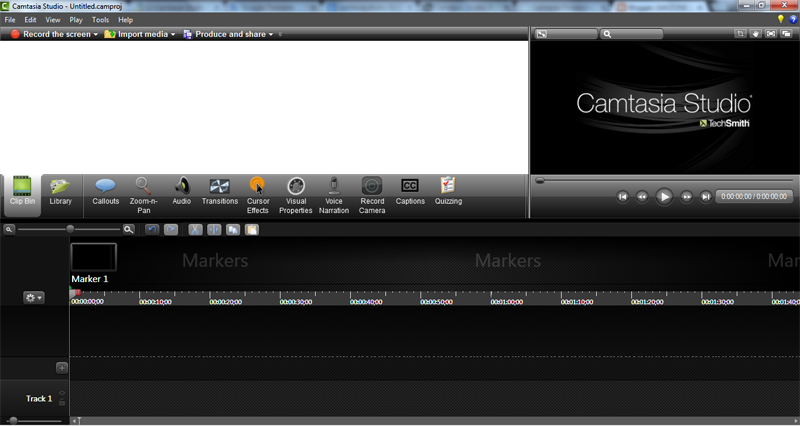Image resolution: width=800 pixels, height=426 pixels.
Task: Open the editing dimensions dropdown in preview
Action: tap(565, 34)
